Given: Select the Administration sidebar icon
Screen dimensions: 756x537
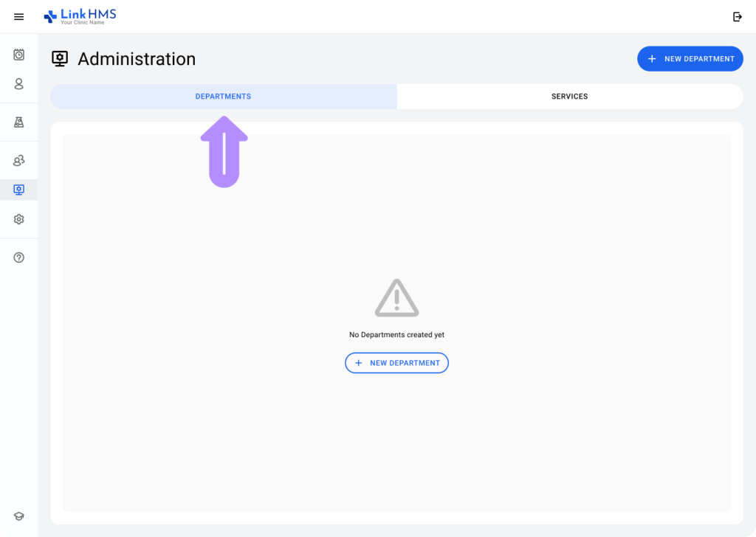Looking at the screenshot, I should 18,190.
